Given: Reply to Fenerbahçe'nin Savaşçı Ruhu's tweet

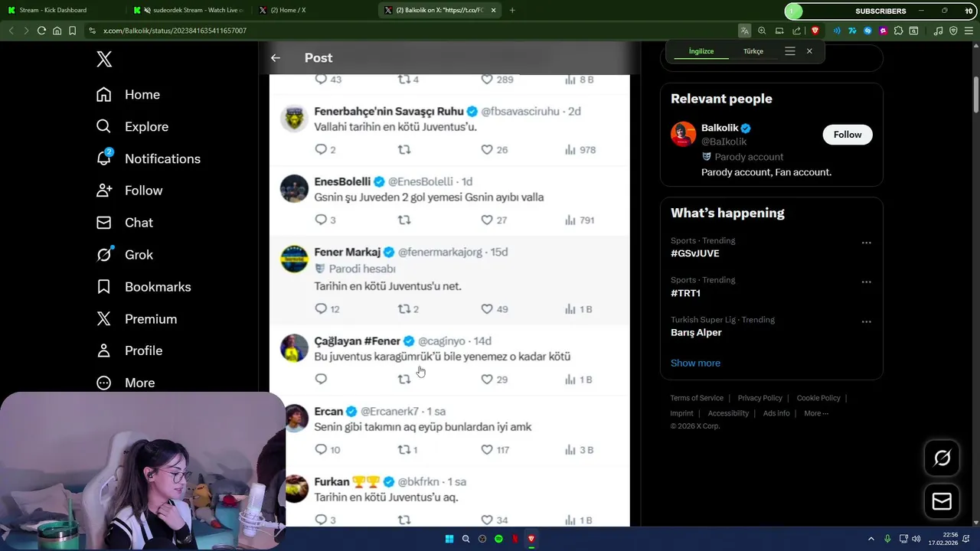Looking at the screenshot, I should (321, 150).
